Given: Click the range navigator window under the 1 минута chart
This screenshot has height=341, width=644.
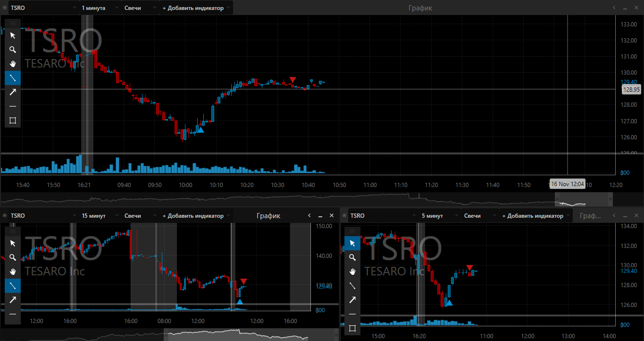Looking at the screenshot, I should coord(583,199).
